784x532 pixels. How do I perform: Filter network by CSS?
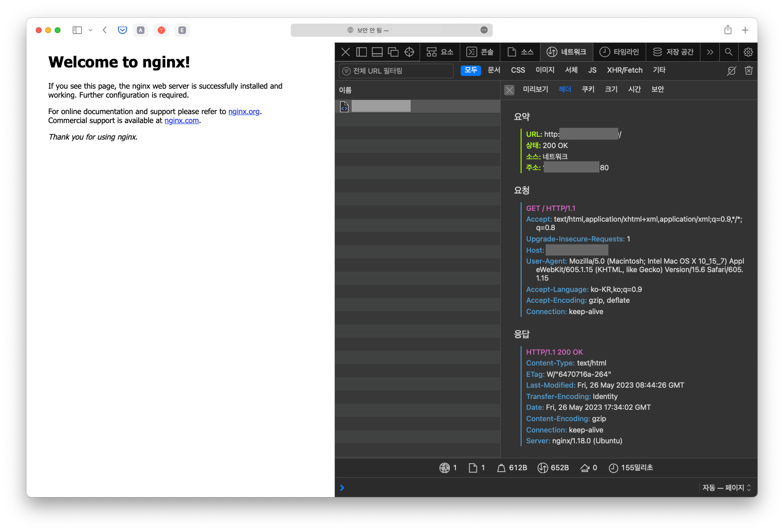point(518,70)
